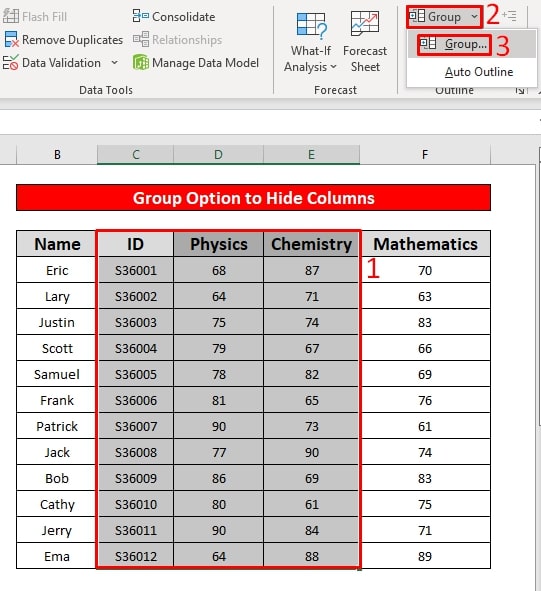Screen dimensions: 541x591
Task: Open the What-If Analysis menu
Action: pos(311,41)
